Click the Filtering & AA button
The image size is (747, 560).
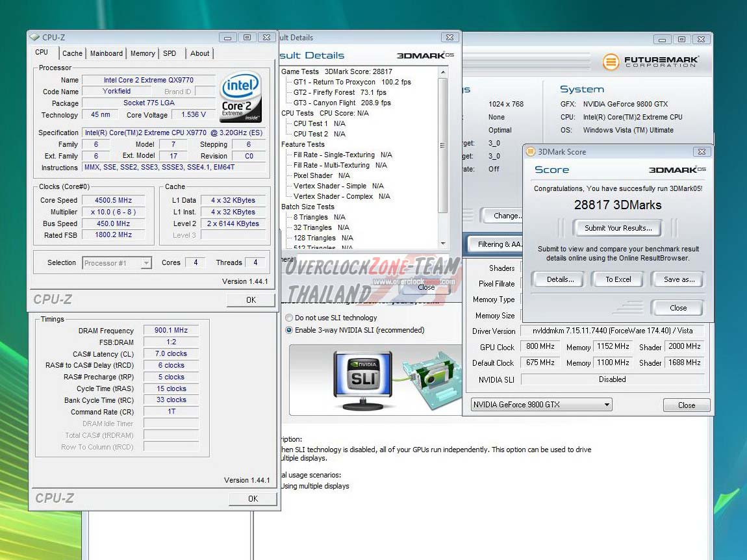[x=497, y=244]
